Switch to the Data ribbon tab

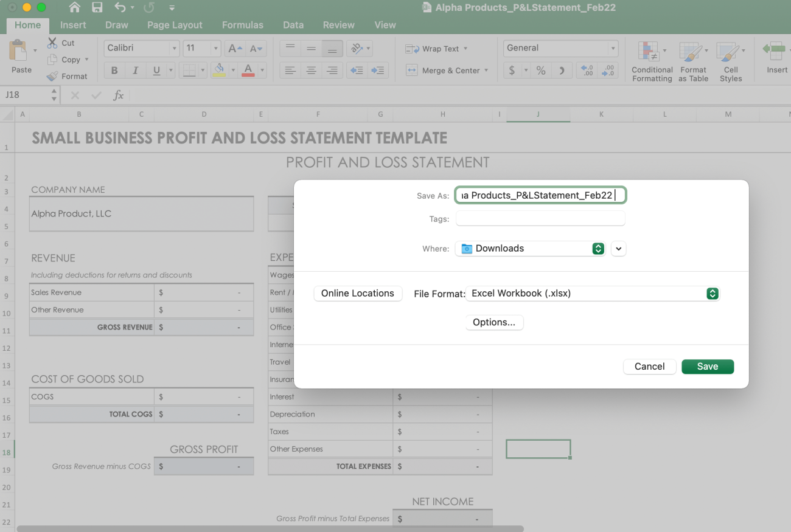point(293,25)
